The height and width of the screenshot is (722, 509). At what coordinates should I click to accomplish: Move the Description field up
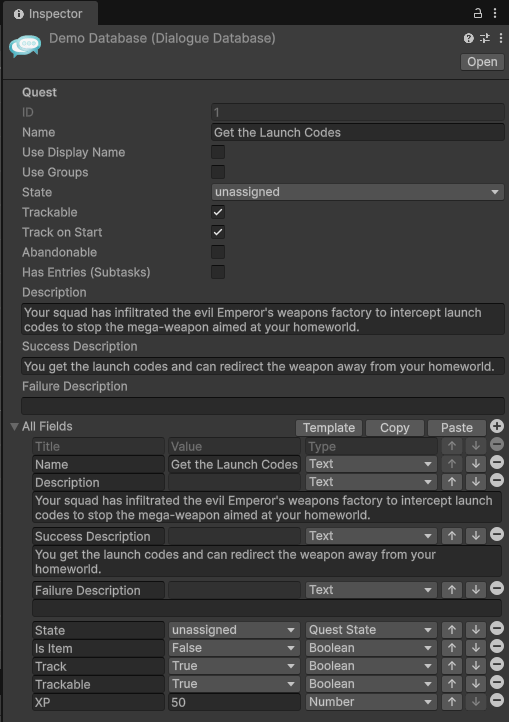click(x=452, y=482)
